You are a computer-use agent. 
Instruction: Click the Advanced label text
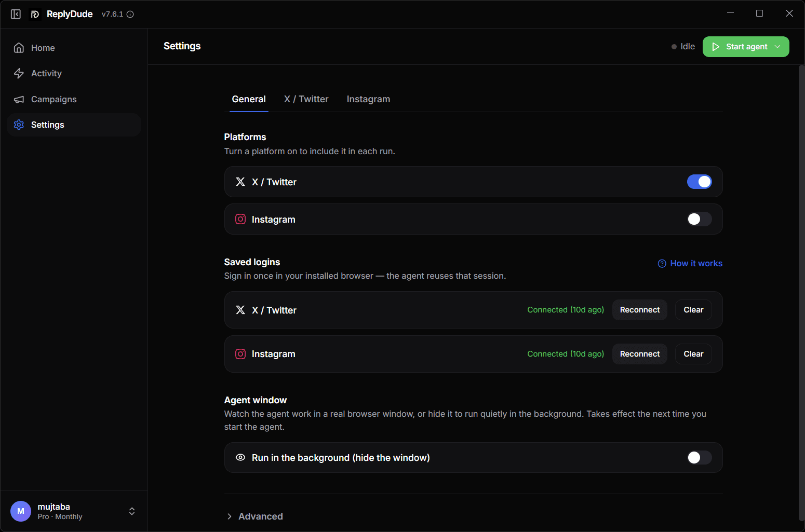tap(261, 516)
